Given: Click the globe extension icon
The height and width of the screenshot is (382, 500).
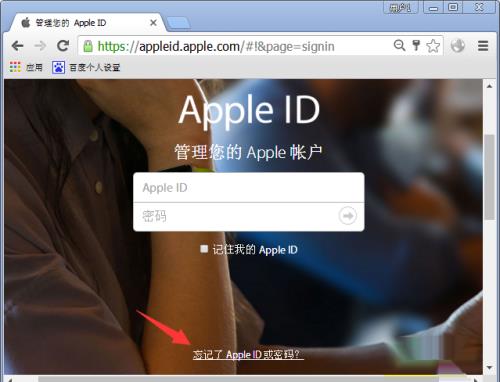Looking at the screenshot, I should [x=458, y=46].
